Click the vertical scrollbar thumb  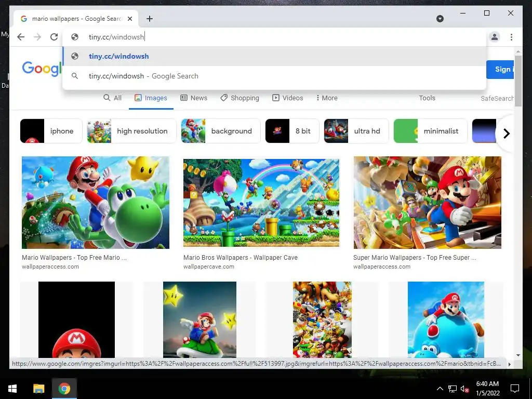(x=518, y=81)
